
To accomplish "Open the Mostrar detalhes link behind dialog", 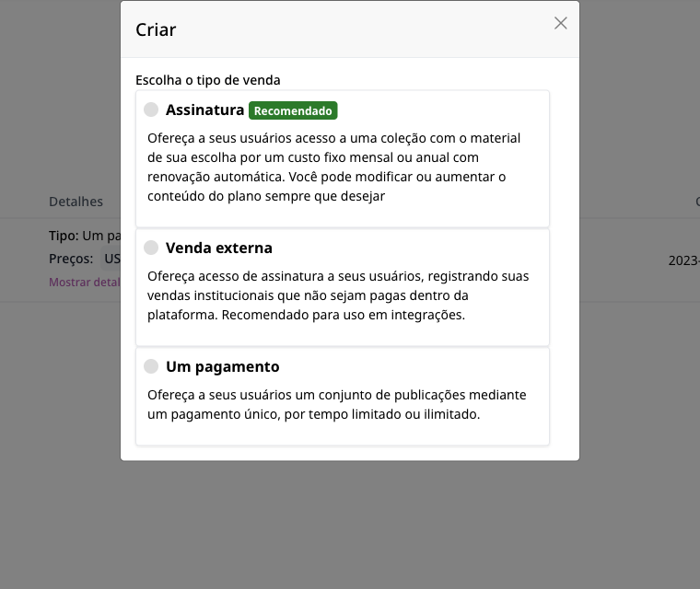I will [x=85, y=282].
